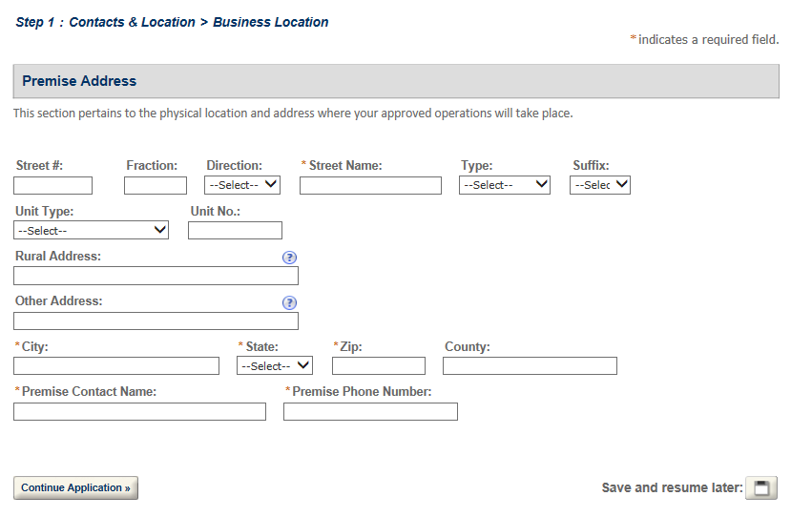Viewport: 812px width, 517px height.
Task: Click the Other Address help icon
Action: [290, 303]
